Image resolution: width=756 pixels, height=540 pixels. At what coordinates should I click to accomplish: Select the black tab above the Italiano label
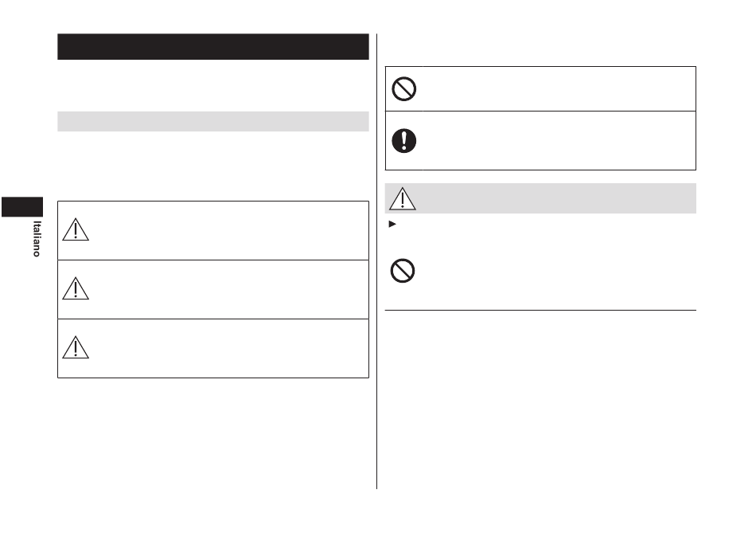22,207
